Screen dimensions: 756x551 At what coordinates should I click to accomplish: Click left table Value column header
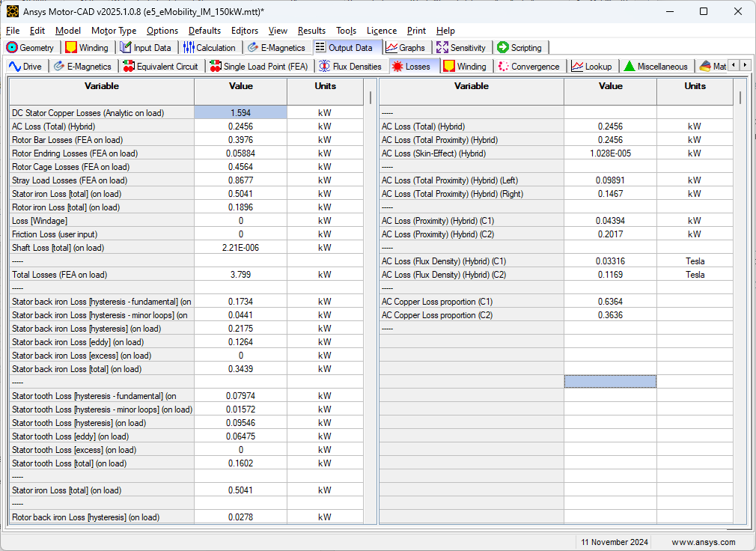[240, 91]
